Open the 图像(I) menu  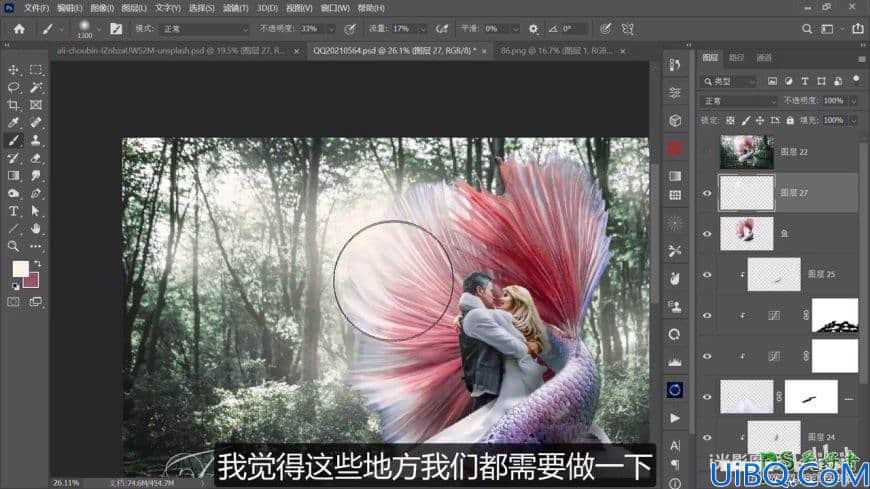click(102, 8)
